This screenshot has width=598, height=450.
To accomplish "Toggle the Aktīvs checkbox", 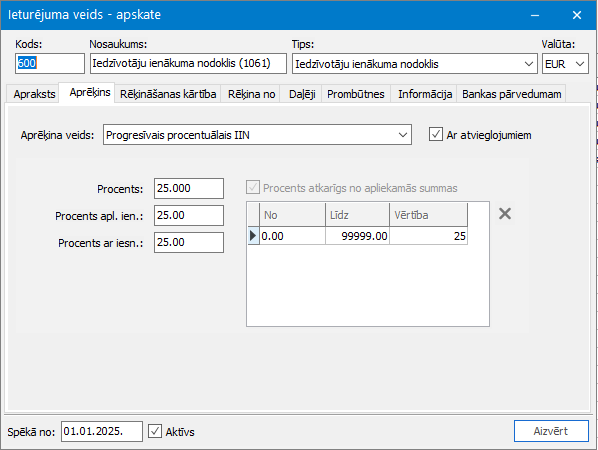I will (x=154, y=431).
